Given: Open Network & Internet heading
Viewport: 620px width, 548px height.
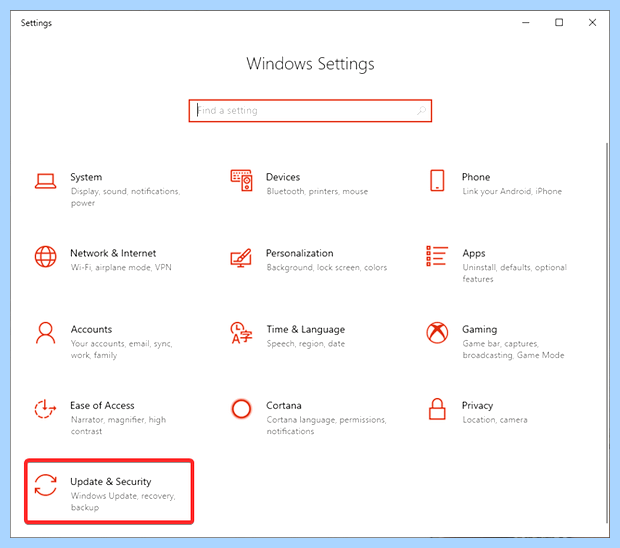Looking at the screenshot, I should [113, 253].
